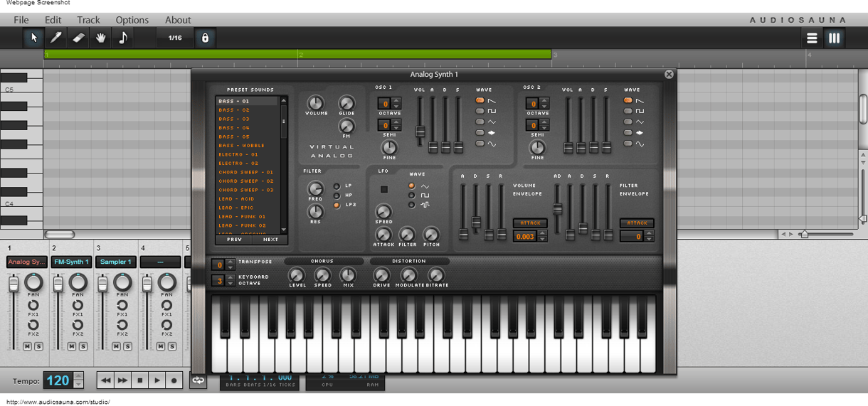This screenshot has width=868, height=406.
Task: Click the record button
Action: click(x=174, y=380)
